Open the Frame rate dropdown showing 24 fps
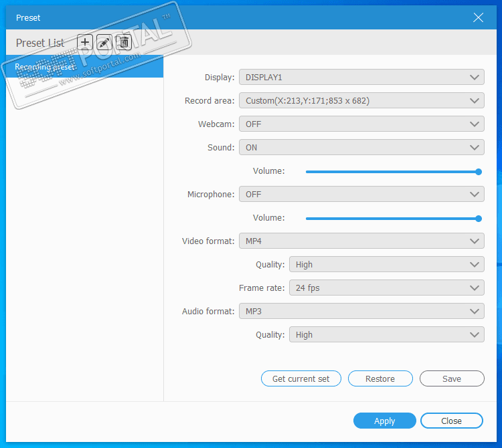Viewport: 502px width, 448px height. pos(386,288)
